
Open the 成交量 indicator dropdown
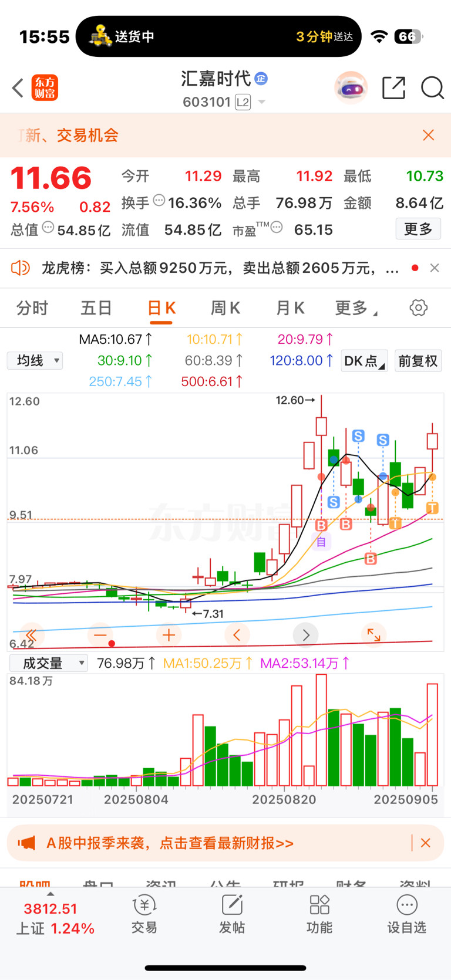coord(49,663)
